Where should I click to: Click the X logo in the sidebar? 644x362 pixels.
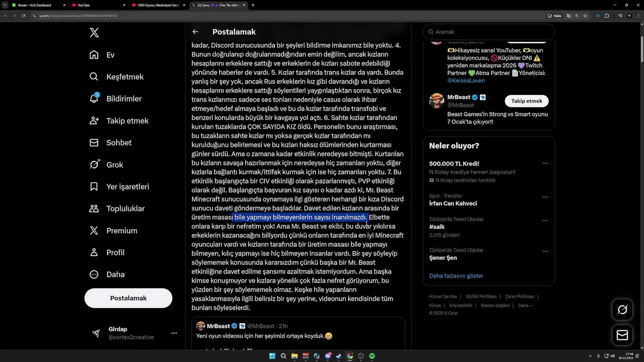94,33
